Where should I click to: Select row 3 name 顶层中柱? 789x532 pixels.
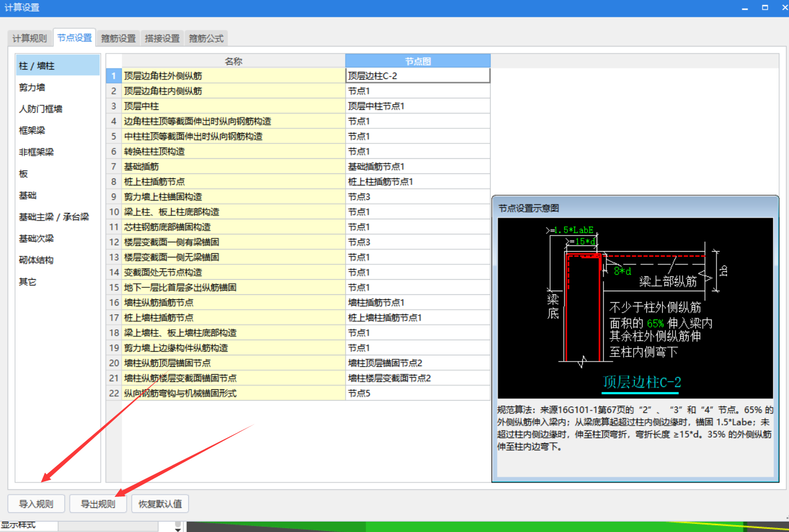[233, 106]
